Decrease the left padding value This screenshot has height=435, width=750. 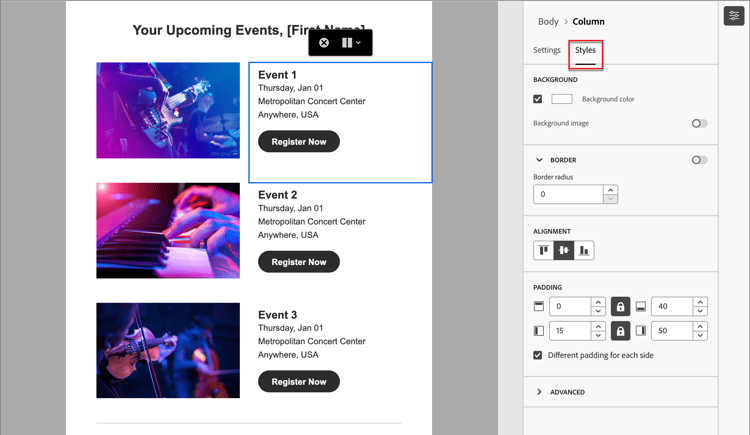click(x=598, y=335)
